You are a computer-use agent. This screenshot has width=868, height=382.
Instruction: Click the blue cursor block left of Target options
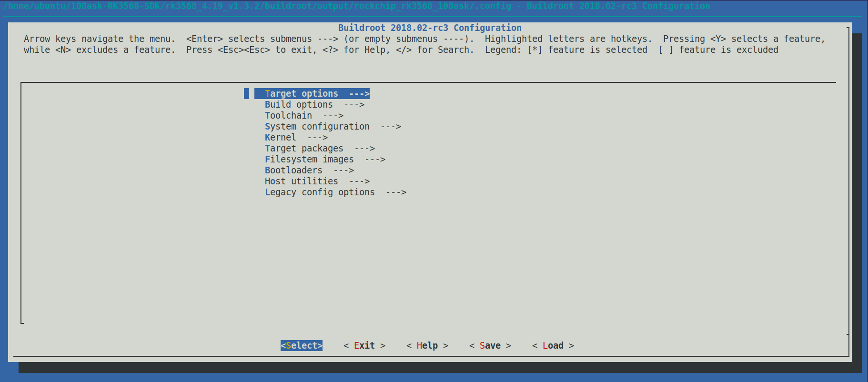coord(246,94)
